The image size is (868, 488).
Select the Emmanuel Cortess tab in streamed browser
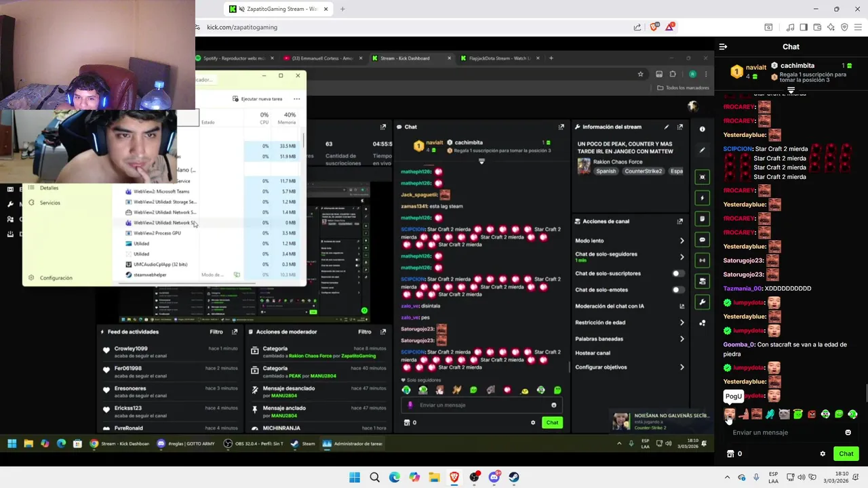click(323, 58)
